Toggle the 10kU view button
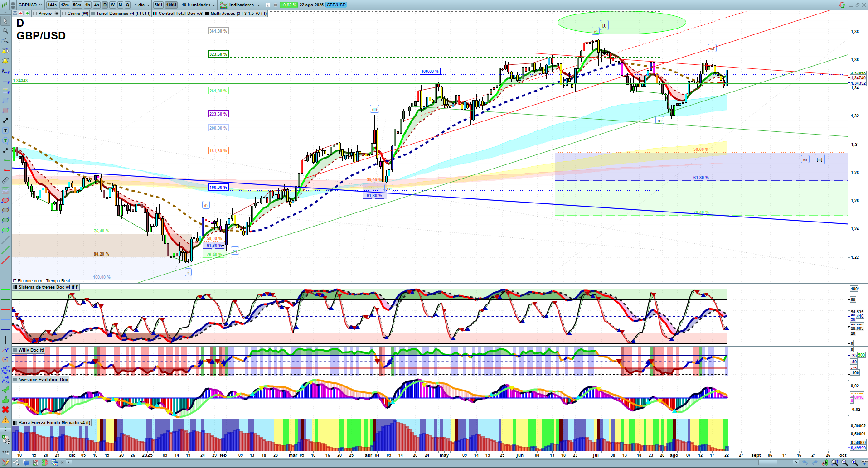Screen dimensions: 868x468 point(171,5)
